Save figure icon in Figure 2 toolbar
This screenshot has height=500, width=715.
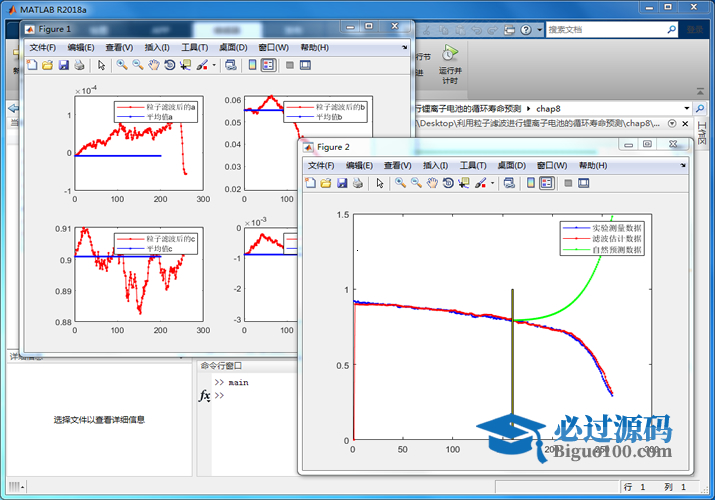pyautogui.click(x=342, y=183)
